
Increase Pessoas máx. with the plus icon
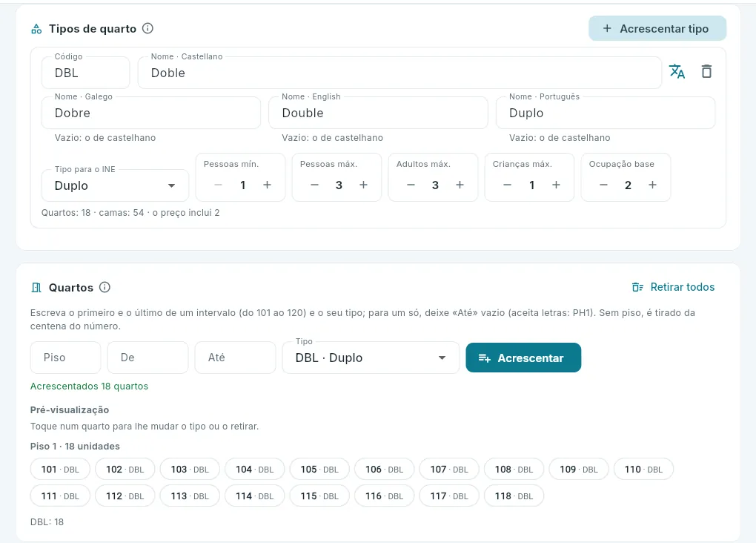363,185
